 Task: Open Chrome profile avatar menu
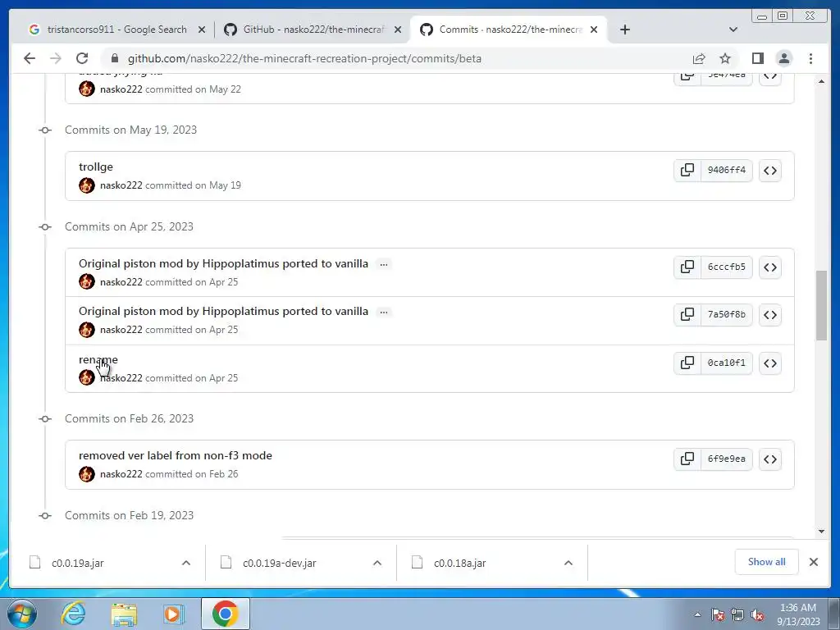783,58
